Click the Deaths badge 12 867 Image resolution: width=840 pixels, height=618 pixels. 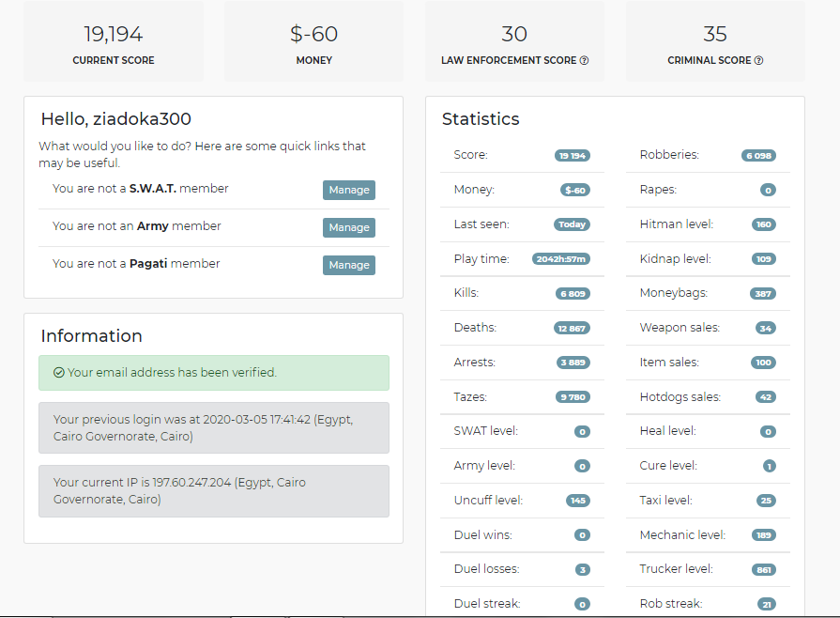click(x=572, y=328)
